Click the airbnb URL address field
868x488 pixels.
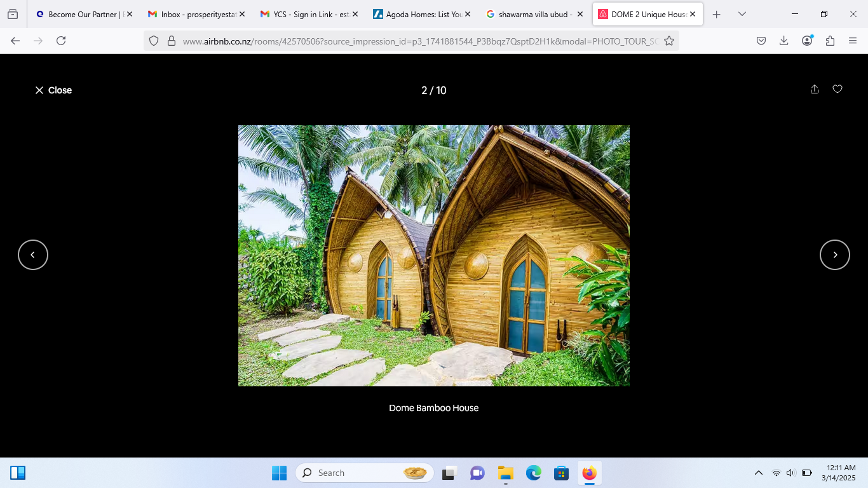click(x=420, y=41)
